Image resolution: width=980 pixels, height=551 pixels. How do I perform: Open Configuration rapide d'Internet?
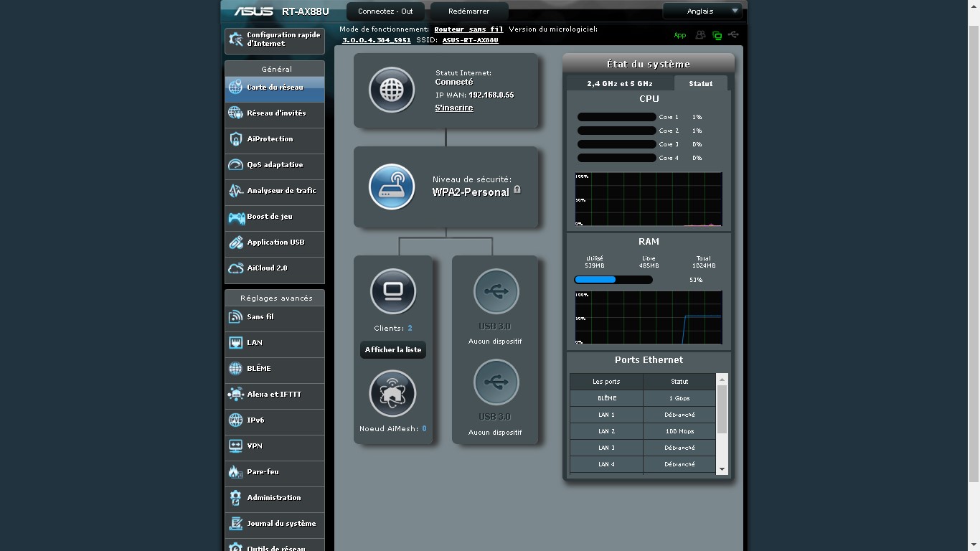click(x=275, y=39)
